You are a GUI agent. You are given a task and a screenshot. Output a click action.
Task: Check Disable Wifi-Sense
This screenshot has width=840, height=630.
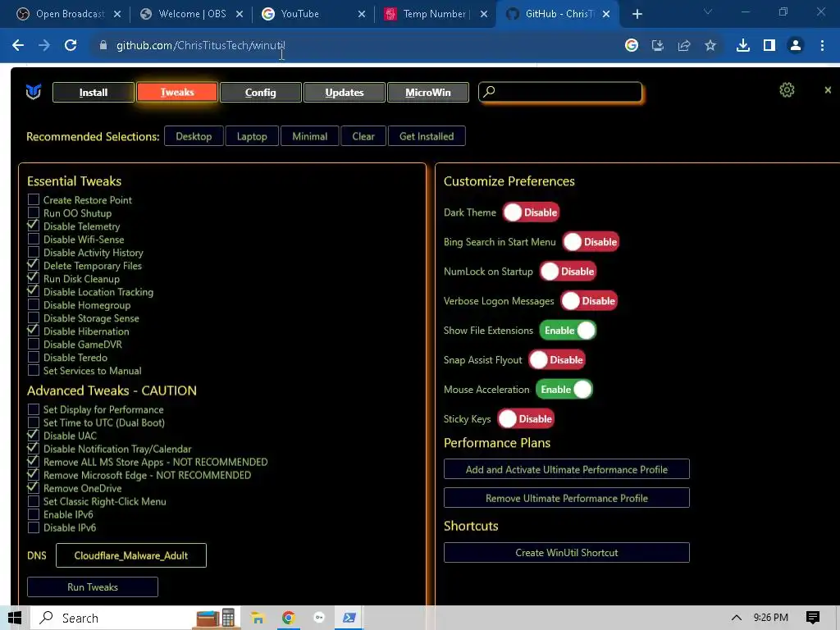(x=33, y=239)
